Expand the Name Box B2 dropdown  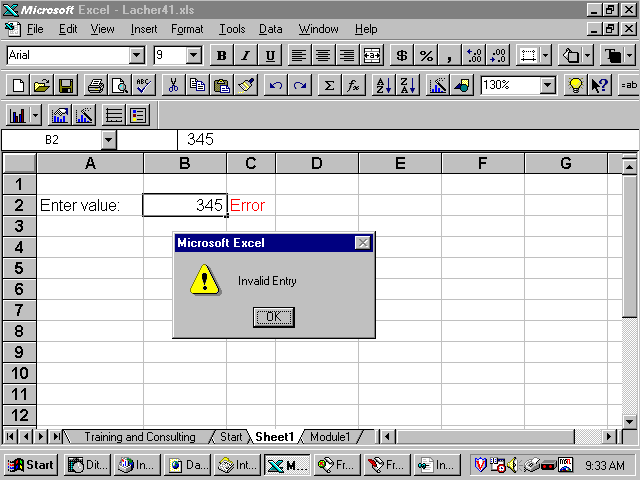109,140
